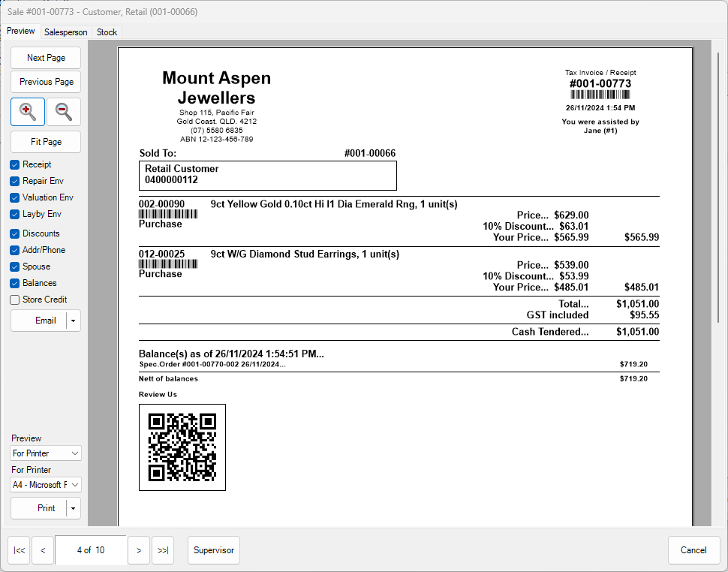Open the Preview 'For Printer' combo box
The height and width of the screenshot is (572, 728).
45,453
